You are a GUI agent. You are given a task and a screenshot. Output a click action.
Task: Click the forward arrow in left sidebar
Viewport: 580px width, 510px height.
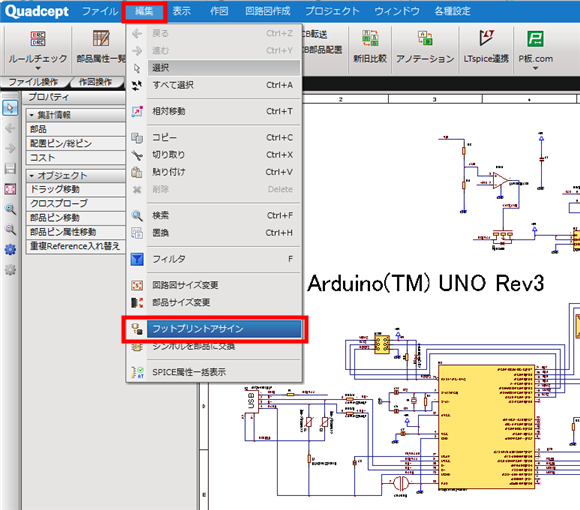coord(10,148)
